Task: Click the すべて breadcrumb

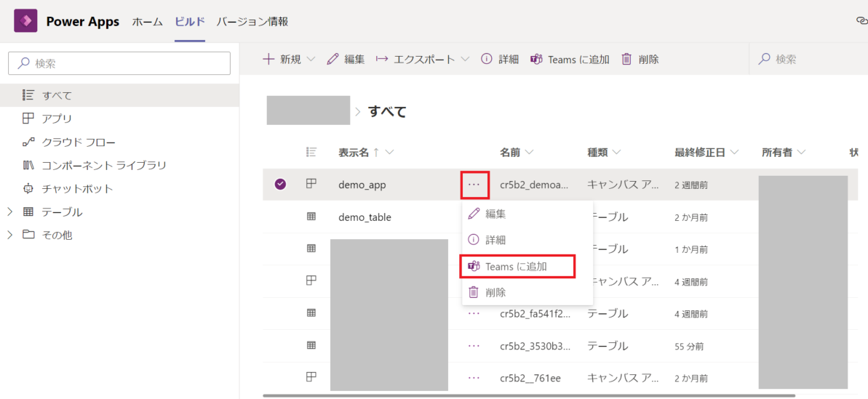Action: pos(388,112)
